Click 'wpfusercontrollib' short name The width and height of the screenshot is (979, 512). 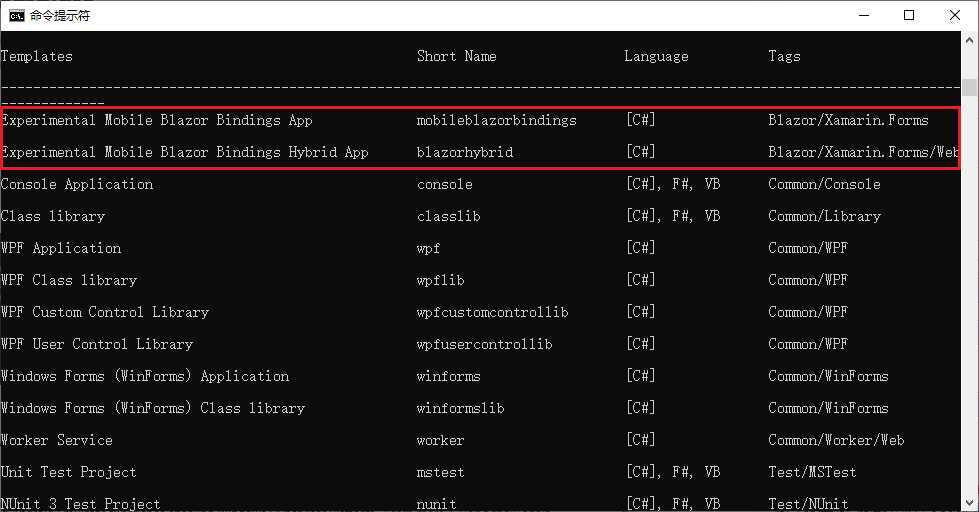[485, 344]
